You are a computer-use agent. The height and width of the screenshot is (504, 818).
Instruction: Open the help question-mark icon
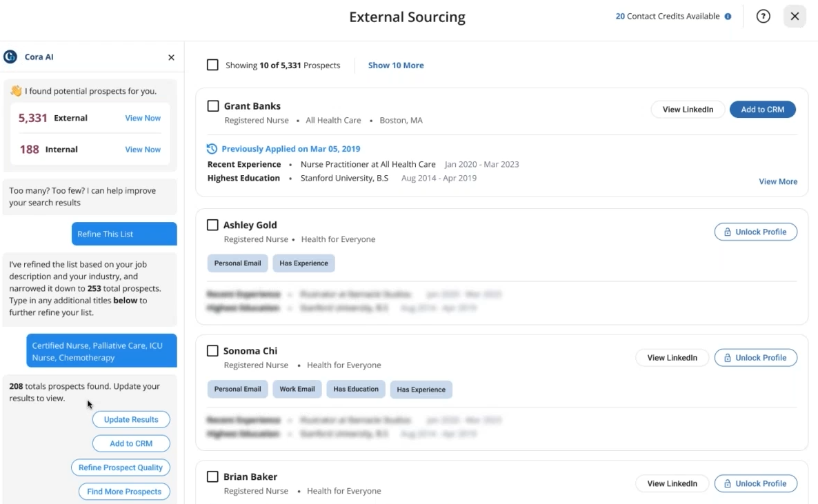[763, 16]
